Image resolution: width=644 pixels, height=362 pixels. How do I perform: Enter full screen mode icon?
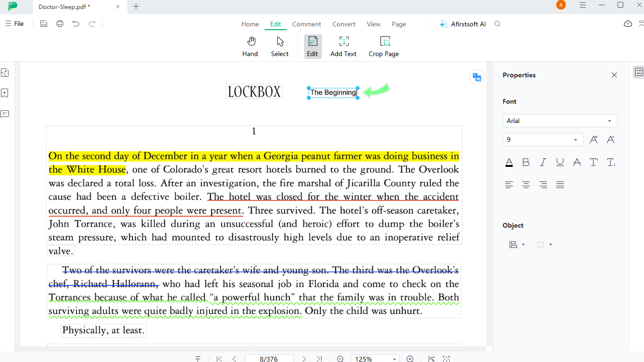click(446, 359)
